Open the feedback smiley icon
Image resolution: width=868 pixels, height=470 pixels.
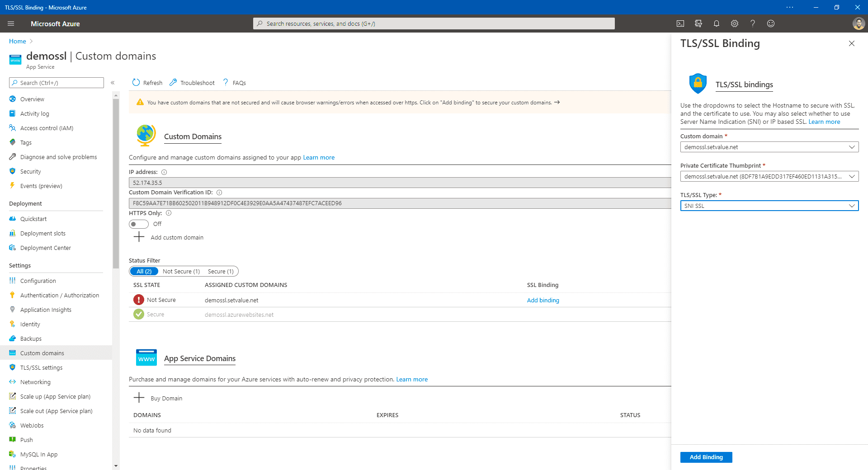pos(771,23)
